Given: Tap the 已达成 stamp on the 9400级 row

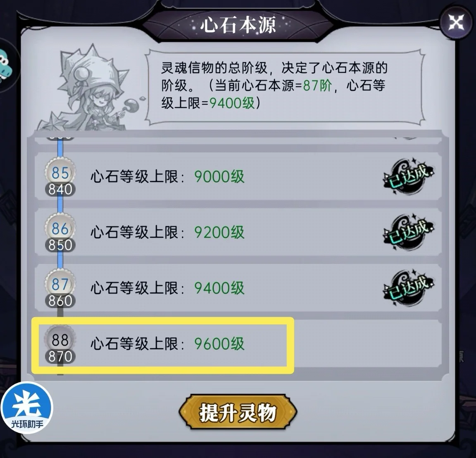Looking at the screenshot, I should click(x=409, y=288).
